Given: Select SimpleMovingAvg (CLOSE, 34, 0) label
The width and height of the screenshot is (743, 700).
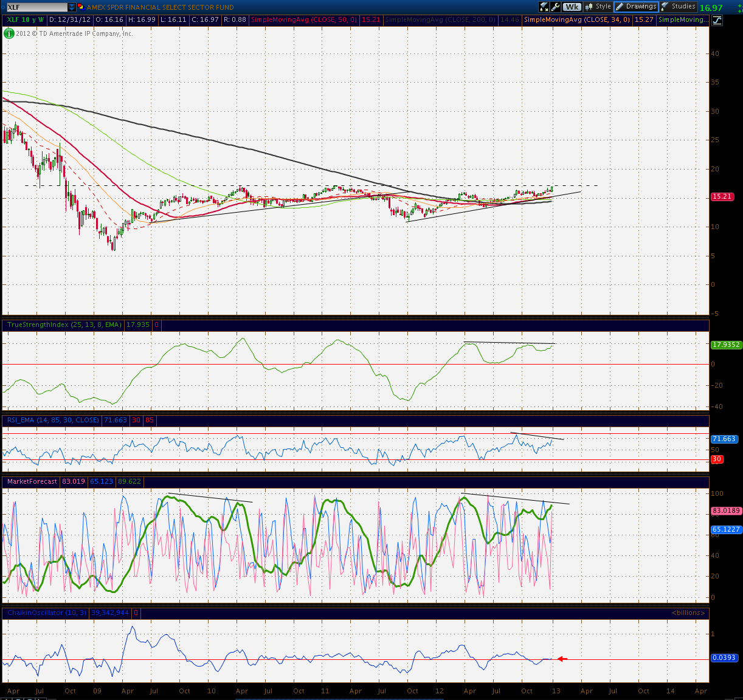Looking at the screenshot, I should (x=577, y=20).
